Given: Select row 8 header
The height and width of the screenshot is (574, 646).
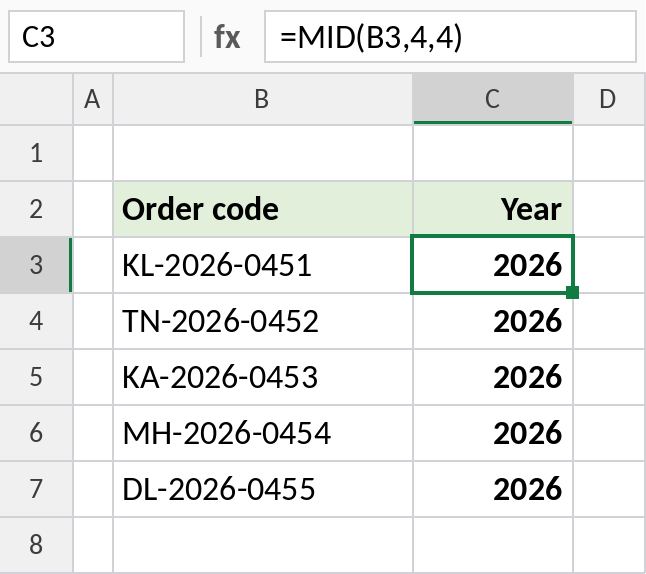Looking at the screenshot, I should (36, 544).
